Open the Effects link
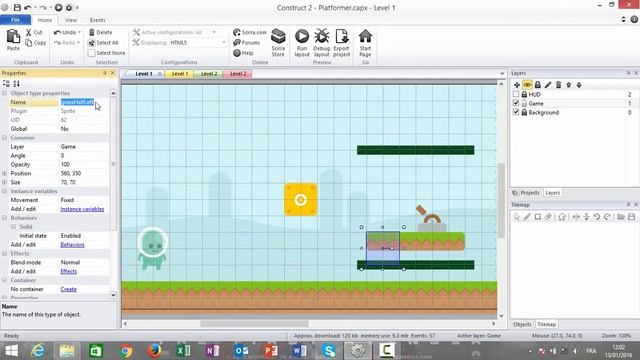 69,271
